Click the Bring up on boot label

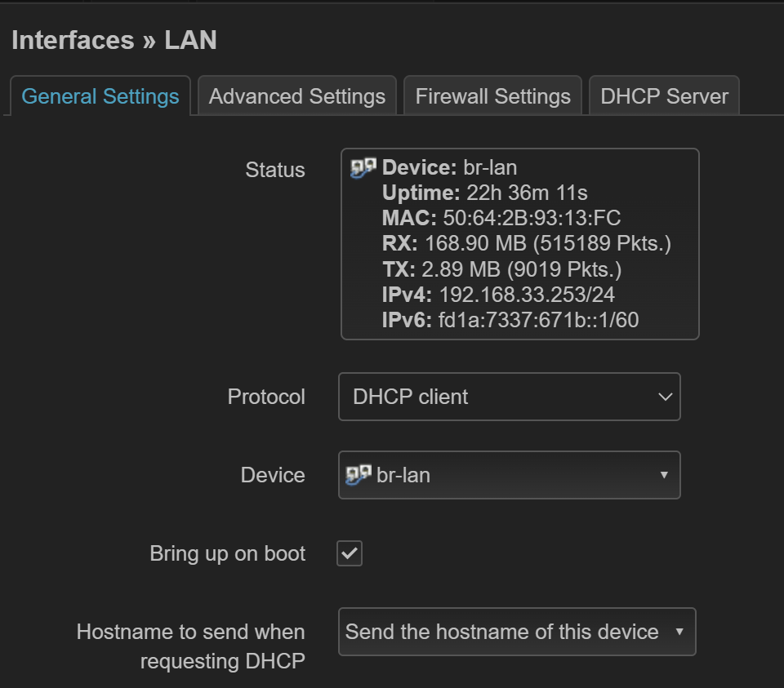(227, 553)
